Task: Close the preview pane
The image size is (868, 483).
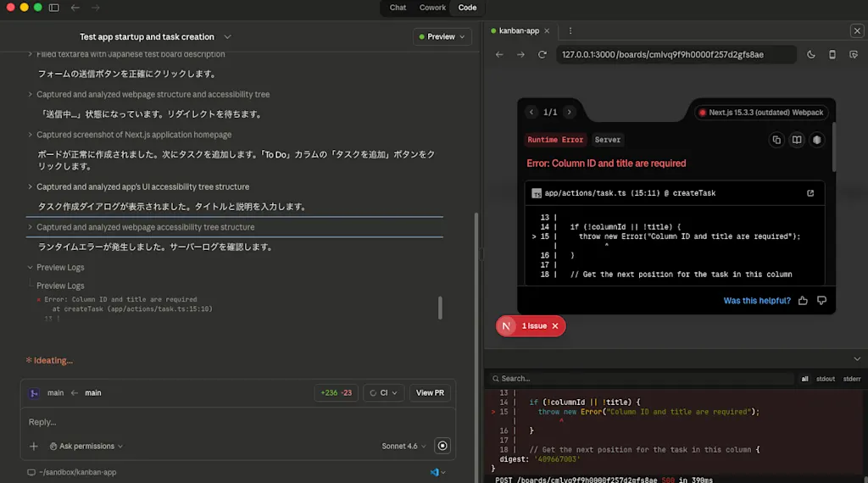Action: (857, 31)
